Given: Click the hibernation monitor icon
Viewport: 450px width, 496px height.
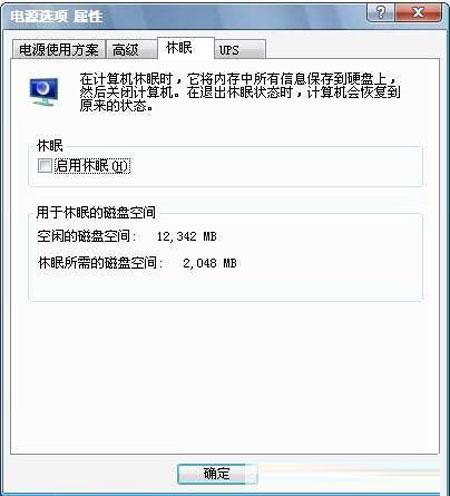Looking at the screenshot, I should (44, 92).
